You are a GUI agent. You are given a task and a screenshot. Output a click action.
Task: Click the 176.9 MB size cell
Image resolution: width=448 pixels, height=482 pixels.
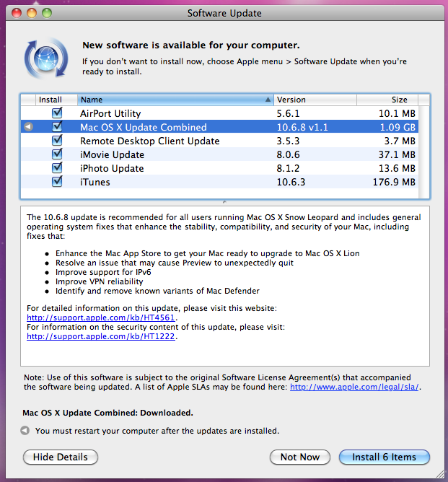click(x=394, y=182)
